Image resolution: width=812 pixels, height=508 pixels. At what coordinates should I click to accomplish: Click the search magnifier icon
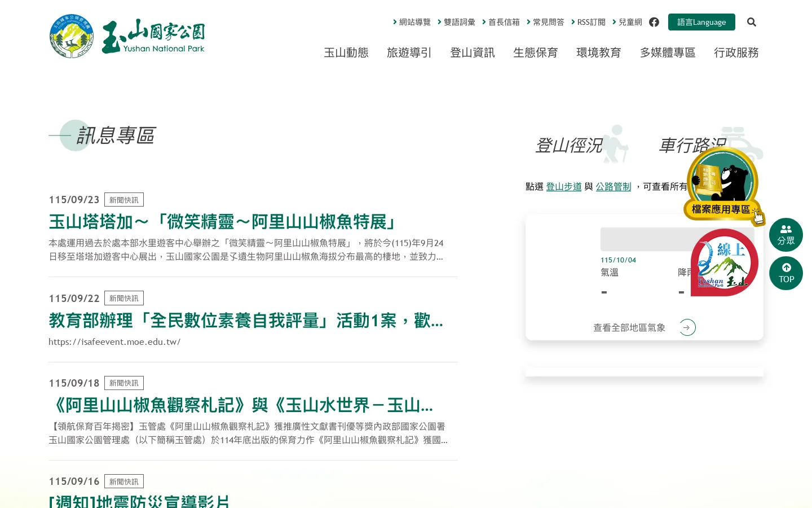coord(752,22)
